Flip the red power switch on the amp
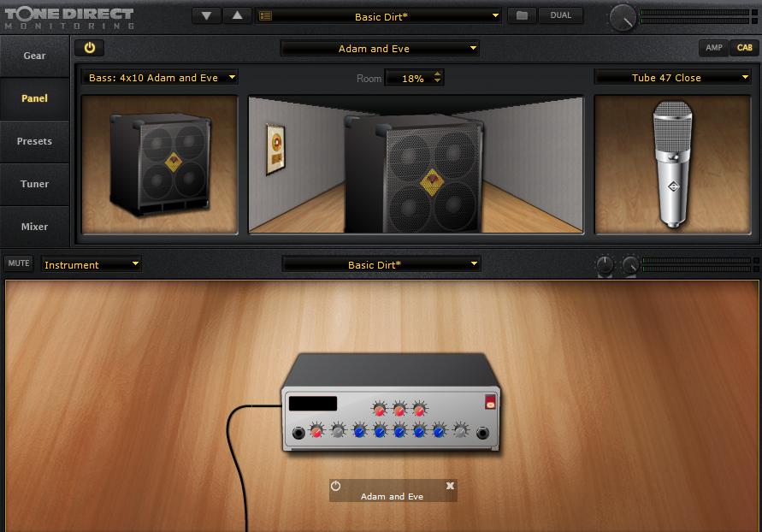The image size is (762, 532). click(x=490, y=402)
